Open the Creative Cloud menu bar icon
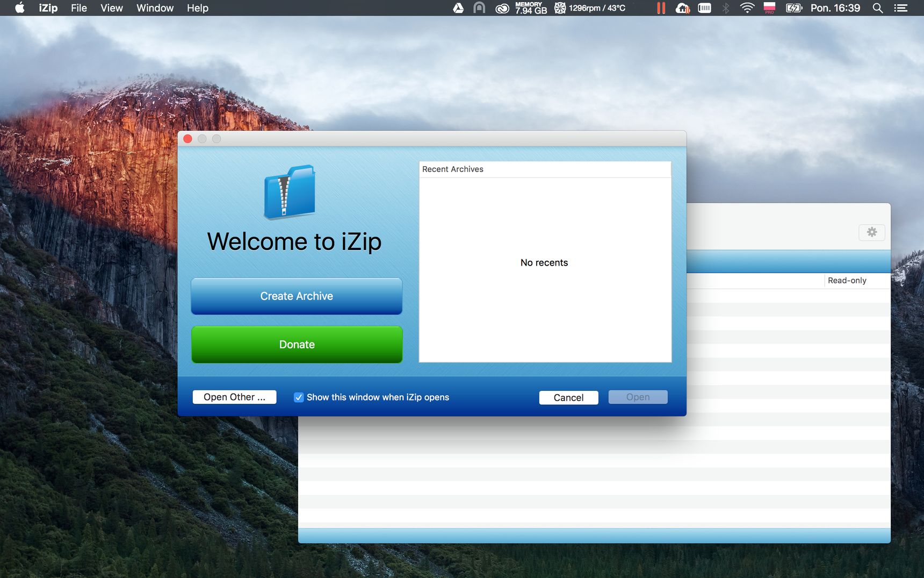924x578 pixels. (x=502, y=8)
